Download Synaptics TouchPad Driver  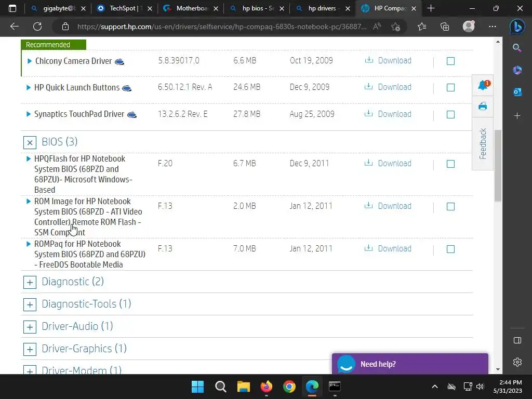[388, 114]
